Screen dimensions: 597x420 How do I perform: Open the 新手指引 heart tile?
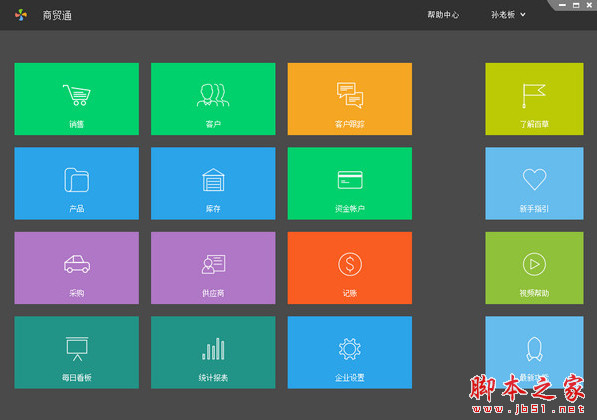[x=534, y=184]
